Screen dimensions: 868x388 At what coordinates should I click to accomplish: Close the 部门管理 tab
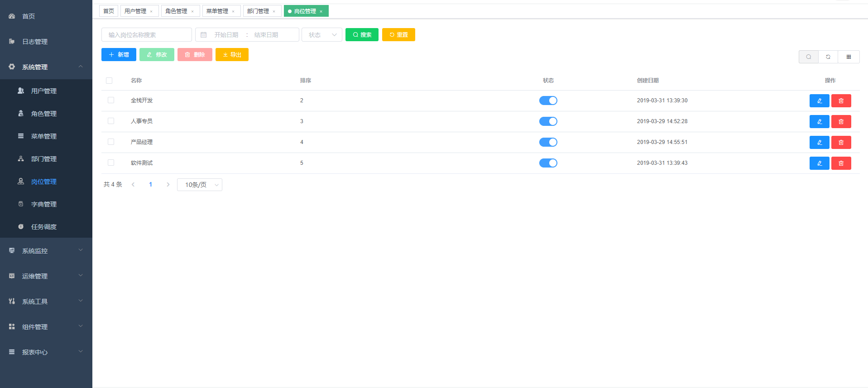coord(274,11)
